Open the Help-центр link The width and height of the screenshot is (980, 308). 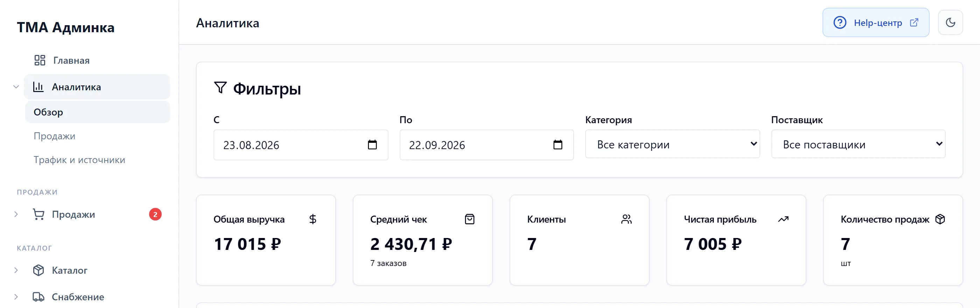tap(876, 22)
